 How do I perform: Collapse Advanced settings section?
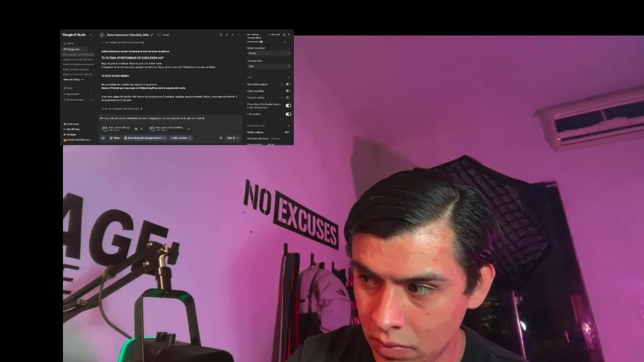tap(289, 126)
